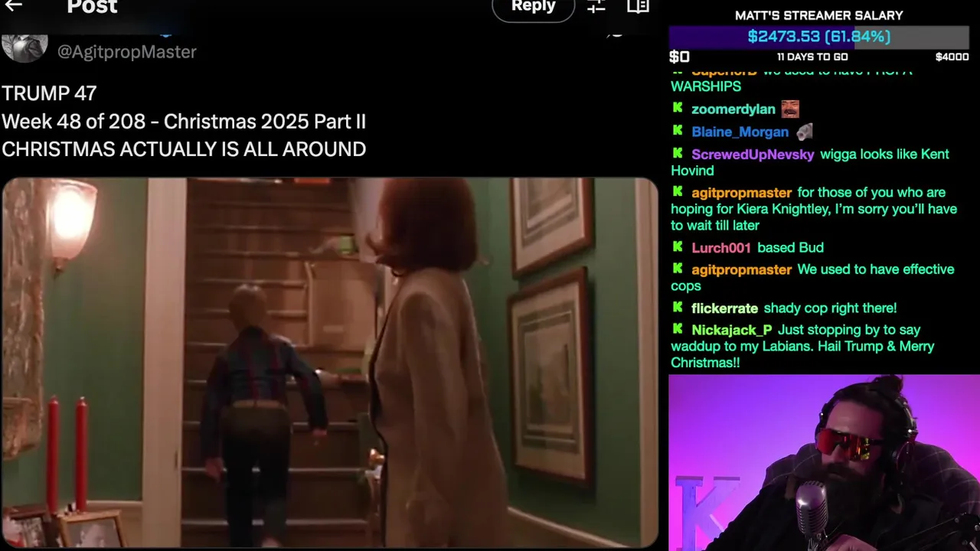
Task: Play the embedded staircase video in the post
Action: 330,362
